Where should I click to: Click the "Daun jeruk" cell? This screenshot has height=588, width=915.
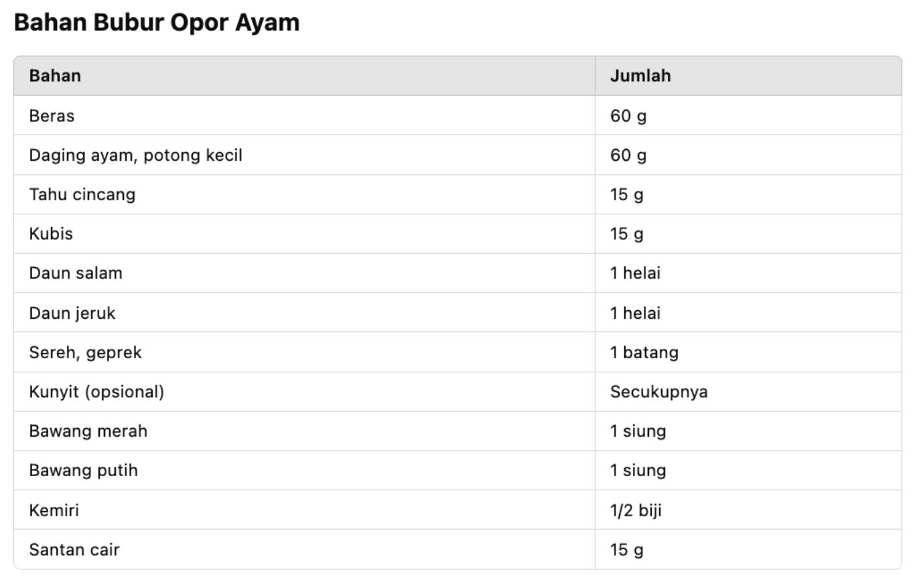click(72, 313)
